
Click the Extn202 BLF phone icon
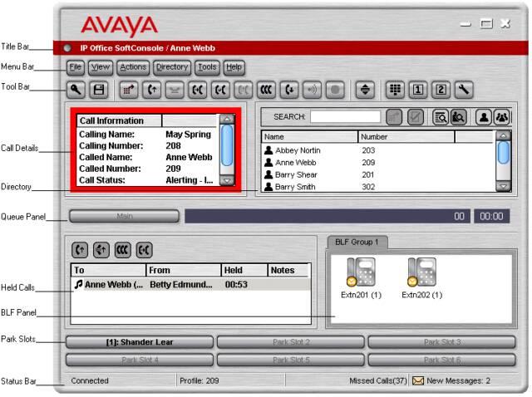pos(421,272)
